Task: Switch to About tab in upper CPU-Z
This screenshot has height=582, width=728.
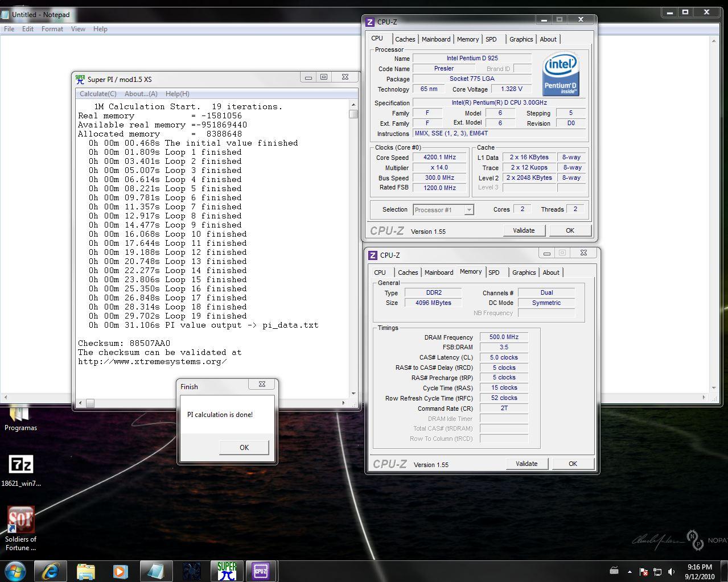Action: pyautogui.click(x=548, y=39)
